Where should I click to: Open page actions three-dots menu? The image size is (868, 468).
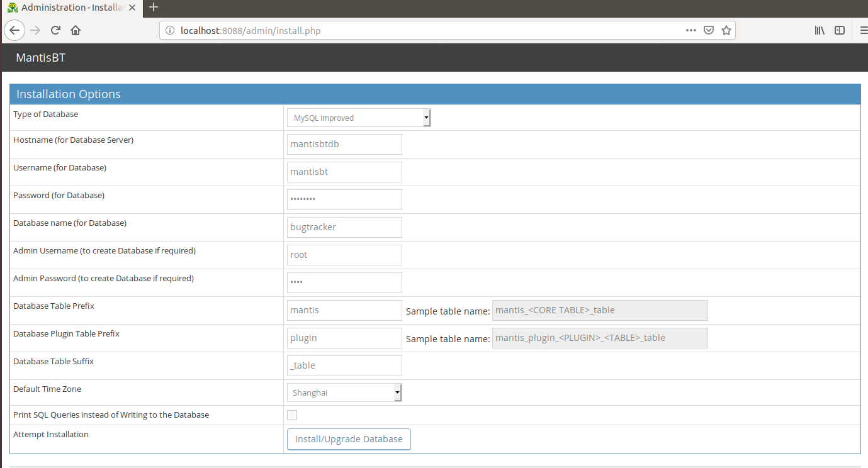coord(690,30)
